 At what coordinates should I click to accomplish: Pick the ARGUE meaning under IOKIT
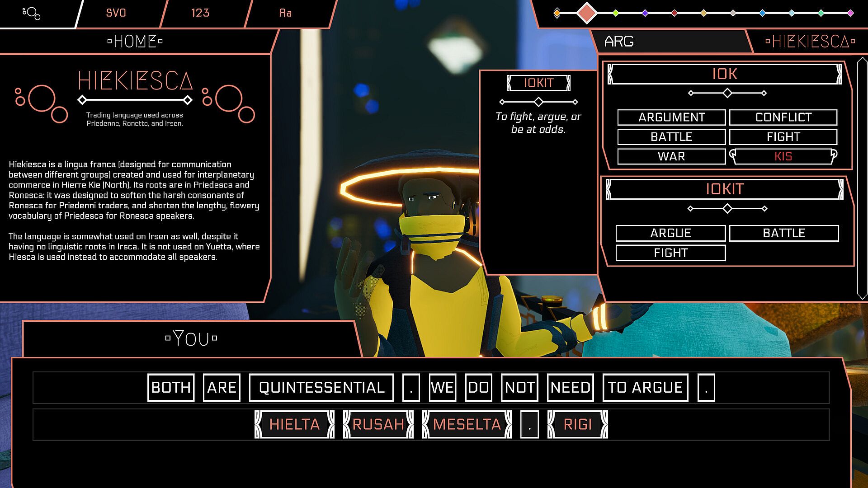click(x=670, y=233)
